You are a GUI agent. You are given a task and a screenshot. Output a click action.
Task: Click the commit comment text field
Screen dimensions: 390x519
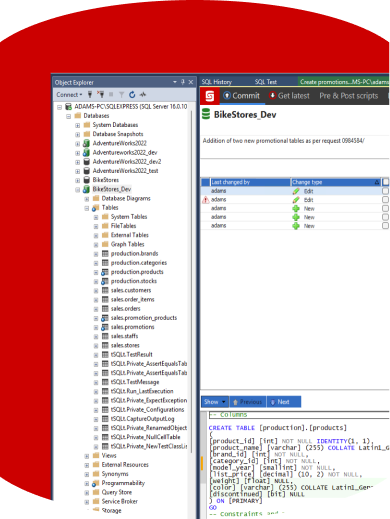(295, 146)
